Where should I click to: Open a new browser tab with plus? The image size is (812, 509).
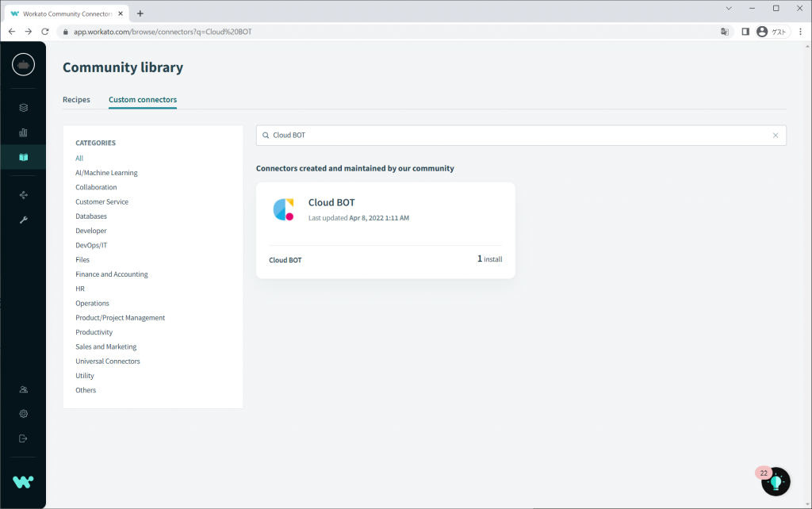140,13
